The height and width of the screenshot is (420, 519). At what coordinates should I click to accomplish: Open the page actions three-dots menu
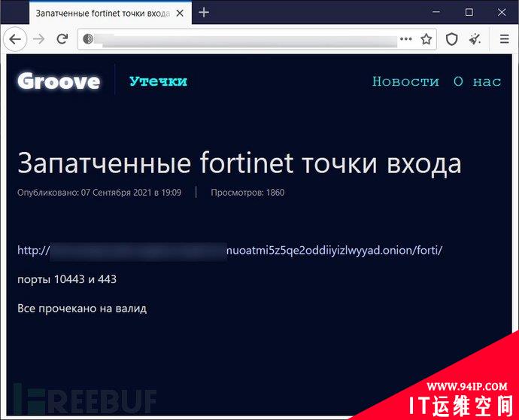coord(406,39)
